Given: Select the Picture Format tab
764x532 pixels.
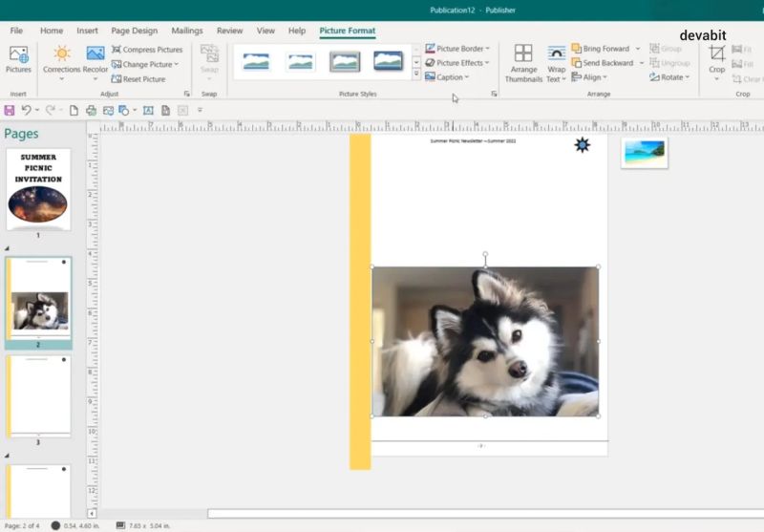Looking at the screenshot, I should click(x=348, y=31).
